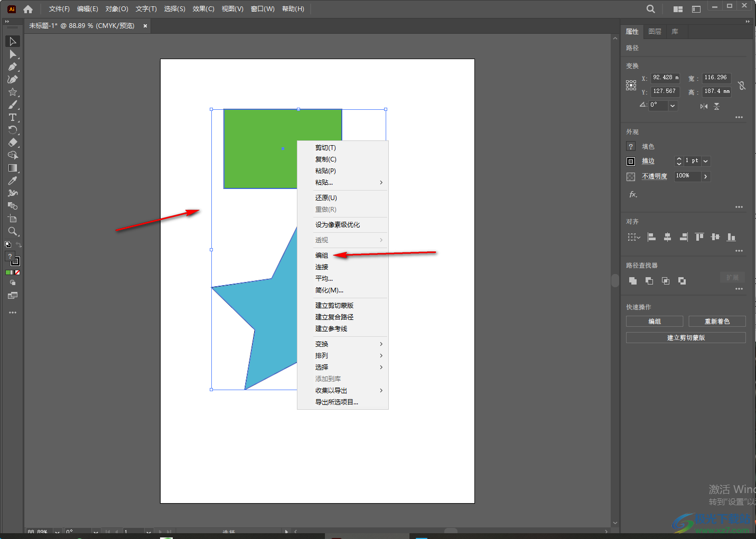Open the 变换 submenu in the context menu

click(x=343, y=344)
